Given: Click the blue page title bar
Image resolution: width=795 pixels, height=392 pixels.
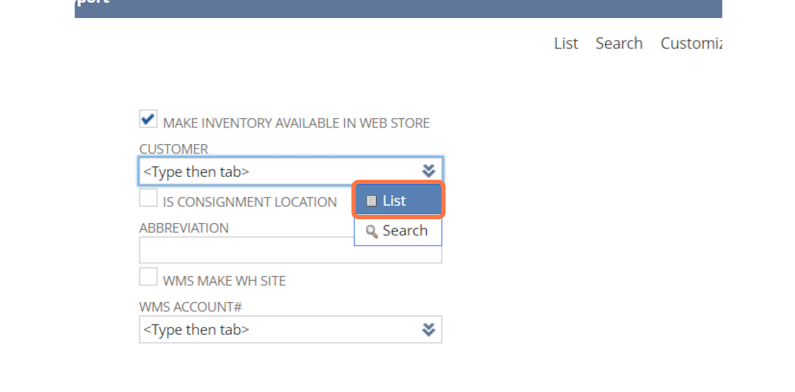Looking at the screenshot, I should pos(398,9).
